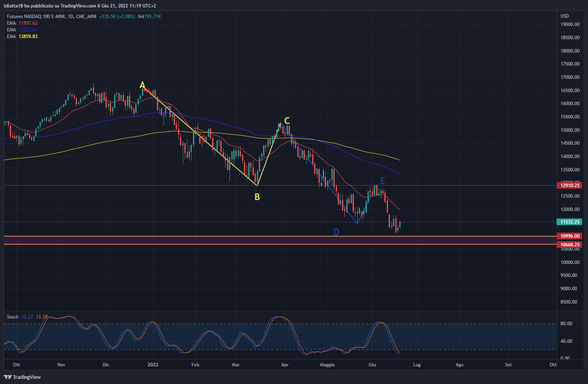Click the Maggio label on time axis
Viewport: 588px width, 384px height.
pyautogui.click(x=328, y=365)
